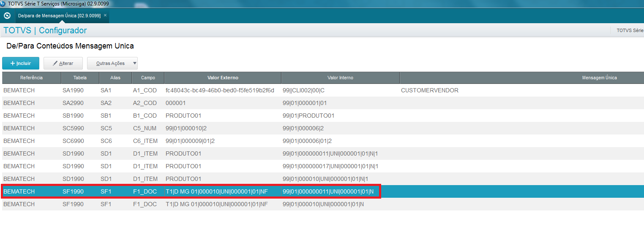
Task: Click internal value 99|01|000000011|UNI|000001|01|N|1
Action: tap(330, 153)
